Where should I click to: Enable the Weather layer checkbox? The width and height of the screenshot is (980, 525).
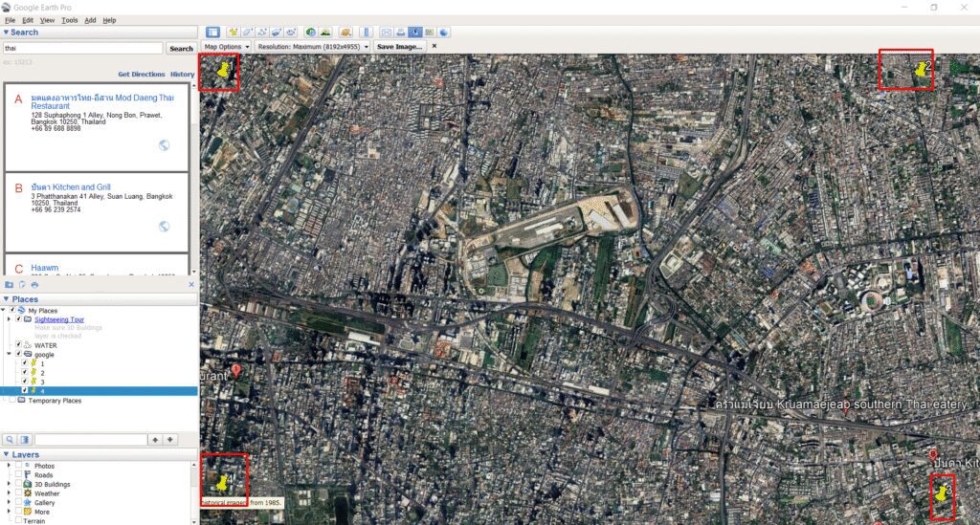pos(18,493)
